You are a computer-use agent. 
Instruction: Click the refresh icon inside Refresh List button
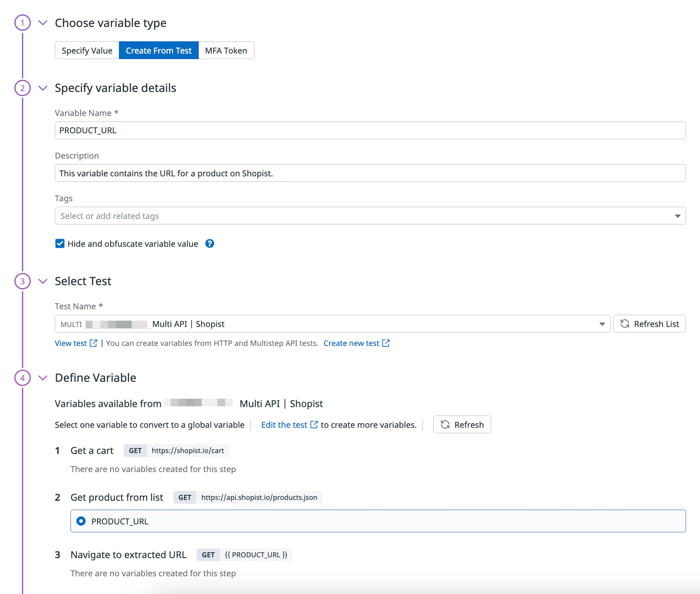[625, 324]
